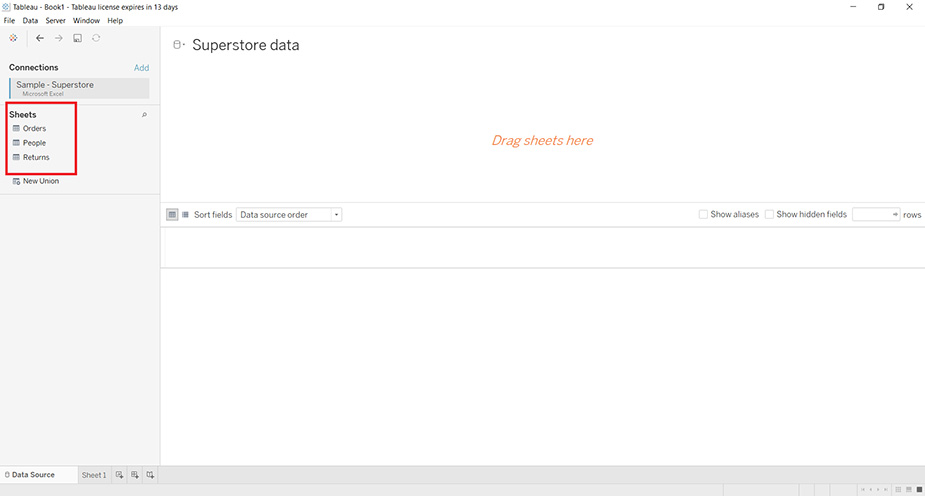The width and height of the screenshot is (925, 496).
Task: Go to next sheet in status bar
Action: click(878, 490)
